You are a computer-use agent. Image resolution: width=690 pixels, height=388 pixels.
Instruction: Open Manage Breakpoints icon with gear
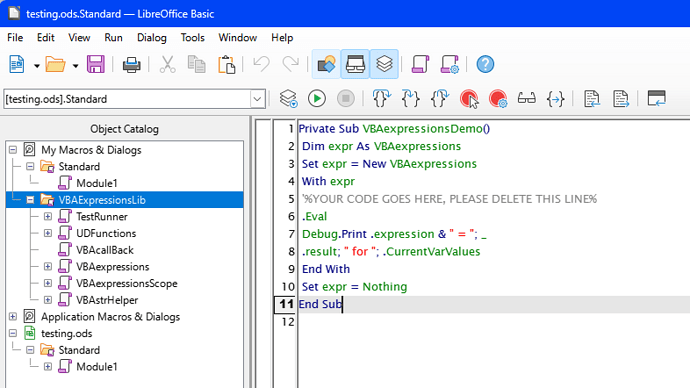(498, 99)
